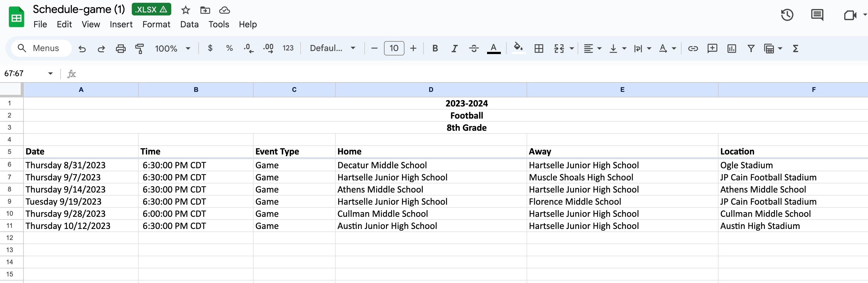Click the .XLSX file format badge

point(151,9)
